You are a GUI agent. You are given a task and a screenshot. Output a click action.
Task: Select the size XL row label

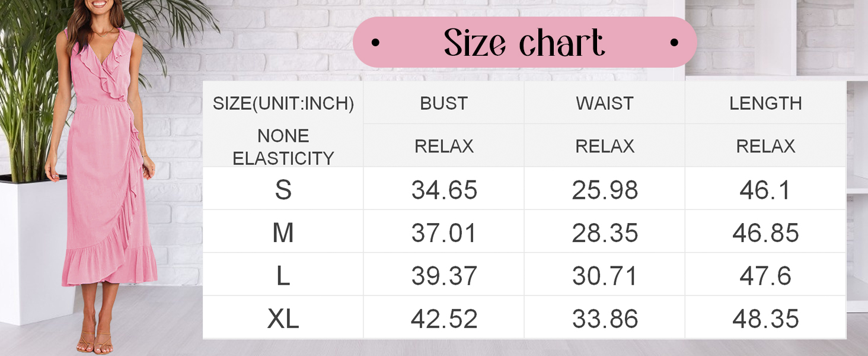(283, 319)
